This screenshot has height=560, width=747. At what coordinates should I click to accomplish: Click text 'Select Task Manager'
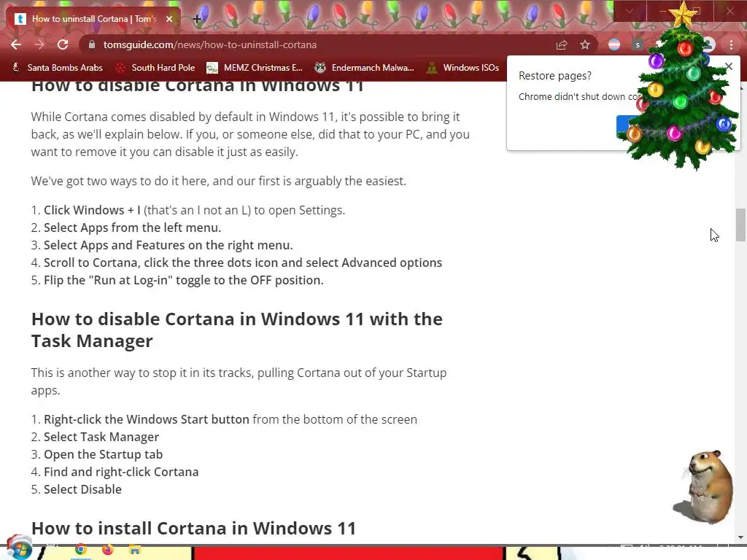(101, 437)
